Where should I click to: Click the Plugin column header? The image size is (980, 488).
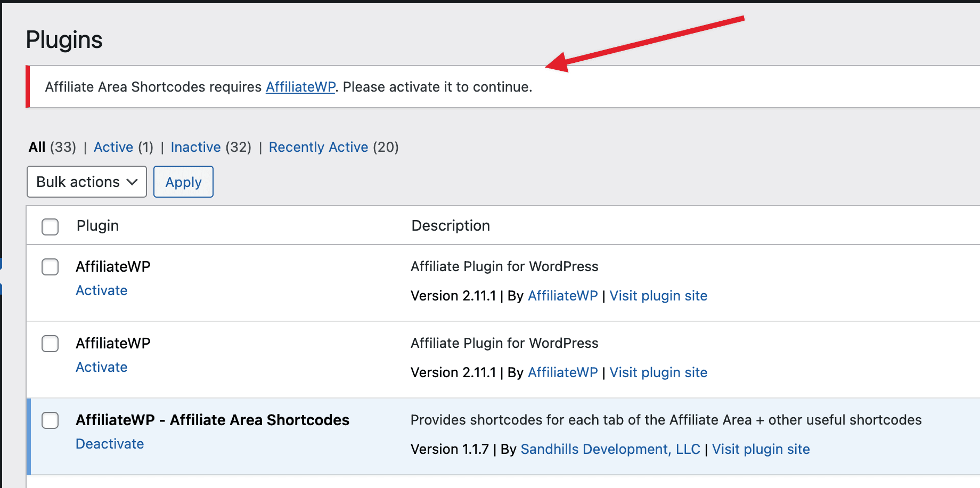pos(97,225)
